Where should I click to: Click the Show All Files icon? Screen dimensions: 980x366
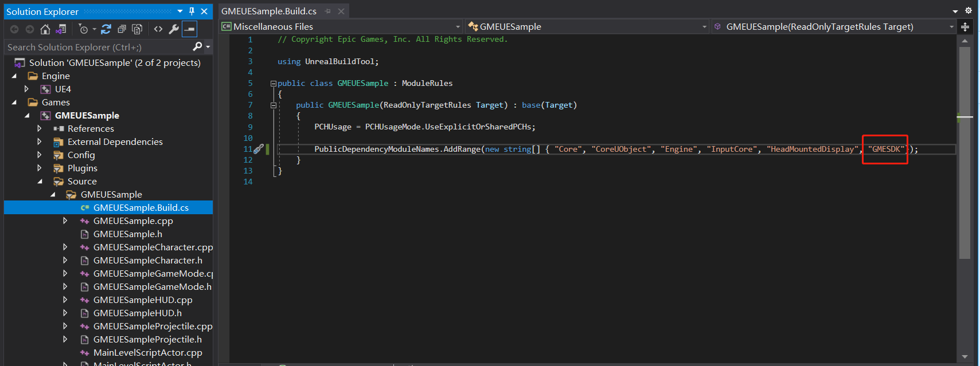click(x=137, y=29)
